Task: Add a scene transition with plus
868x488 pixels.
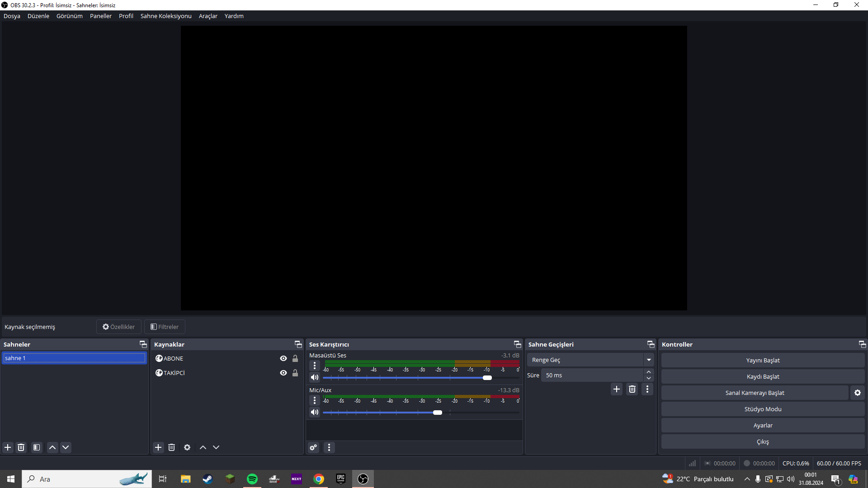Action: [x=617, y=389]
